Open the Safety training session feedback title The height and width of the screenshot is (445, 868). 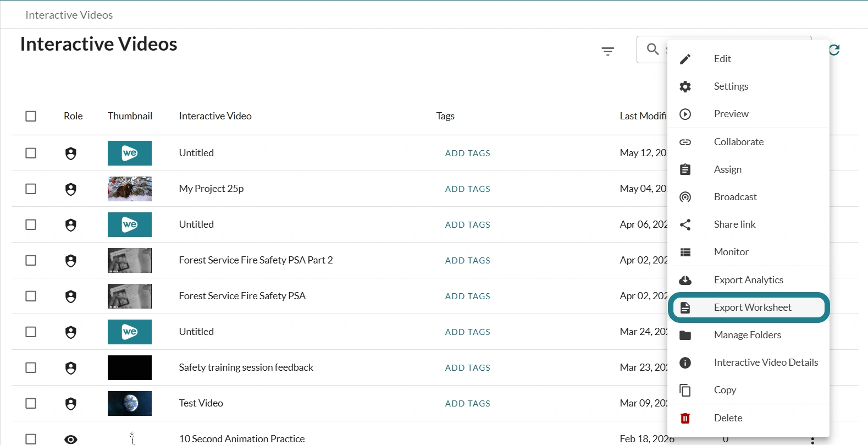click(246, 367)
